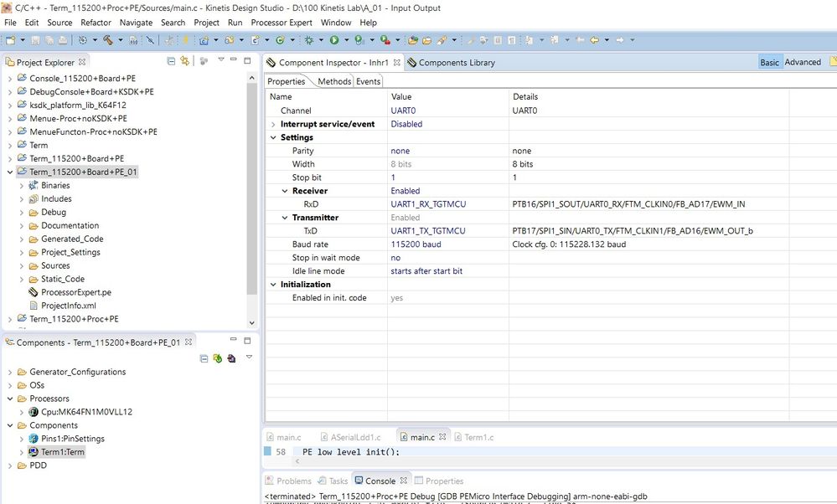
Task: Collapse All in Components view
Action: pos(204,358)
